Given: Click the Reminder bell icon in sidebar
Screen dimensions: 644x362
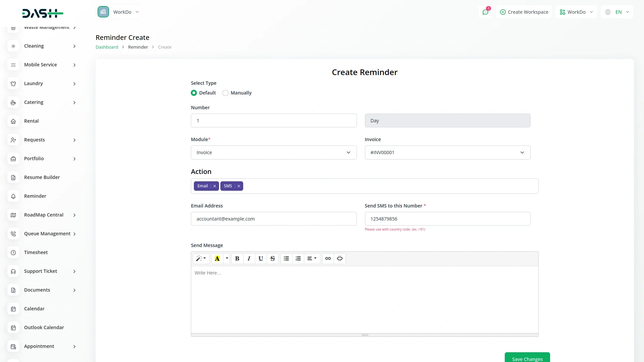Looking at the screenshot, I should tap(13, 196).
